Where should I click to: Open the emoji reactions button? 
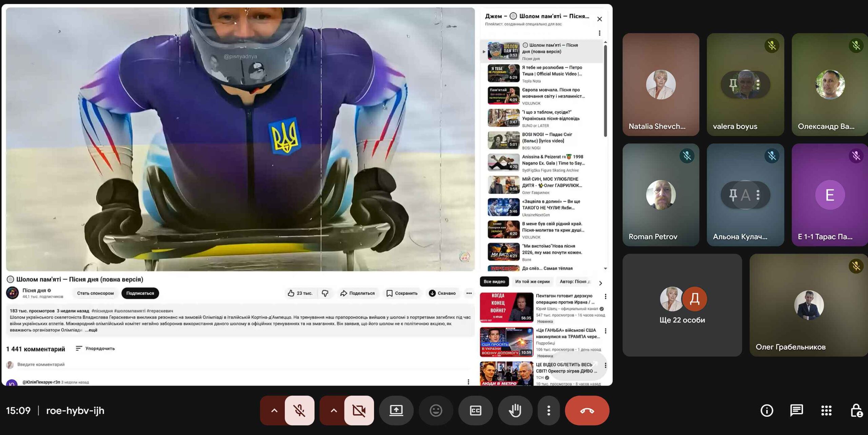tap(436, 411)
